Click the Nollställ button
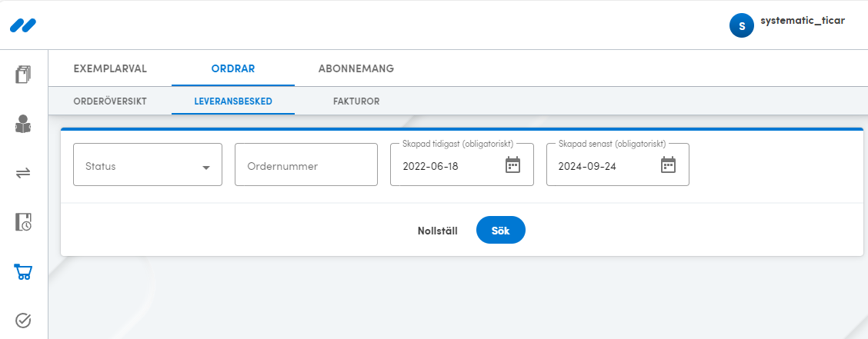Screen dimensions: 868x339 click(437, 231)
